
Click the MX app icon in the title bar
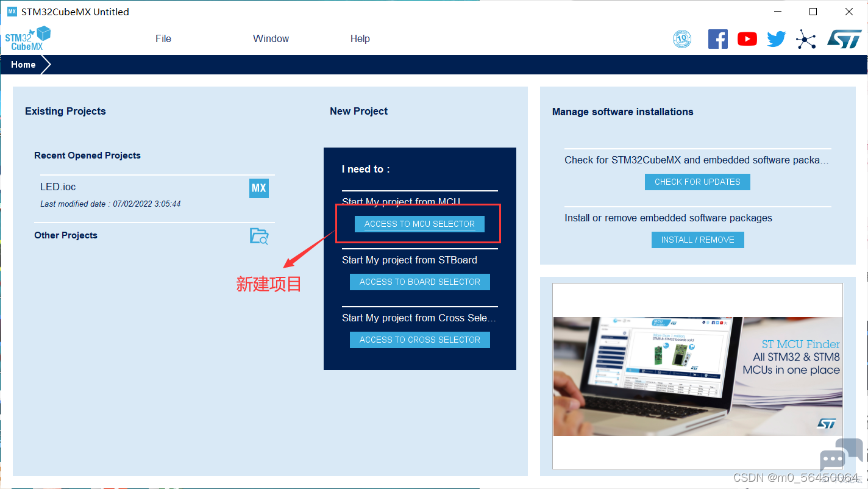[x=12, y=12]
